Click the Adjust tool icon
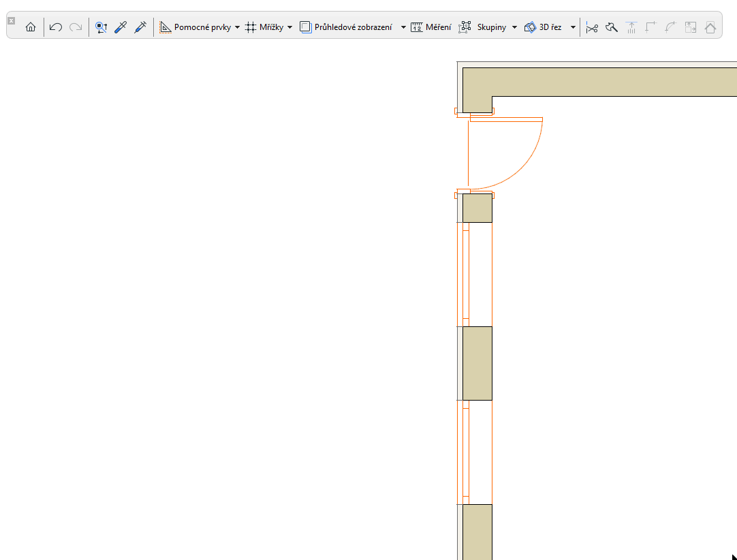 (631, 27)
